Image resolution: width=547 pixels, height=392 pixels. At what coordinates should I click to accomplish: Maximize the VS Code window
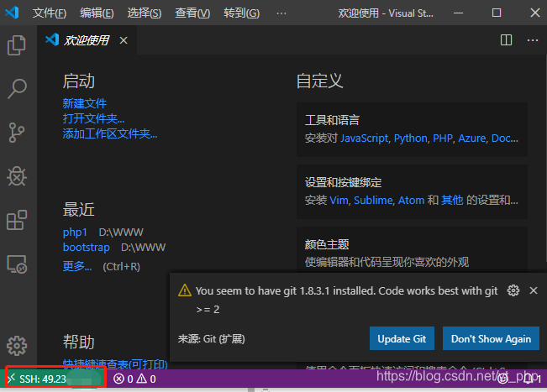(x=497, y=13)
